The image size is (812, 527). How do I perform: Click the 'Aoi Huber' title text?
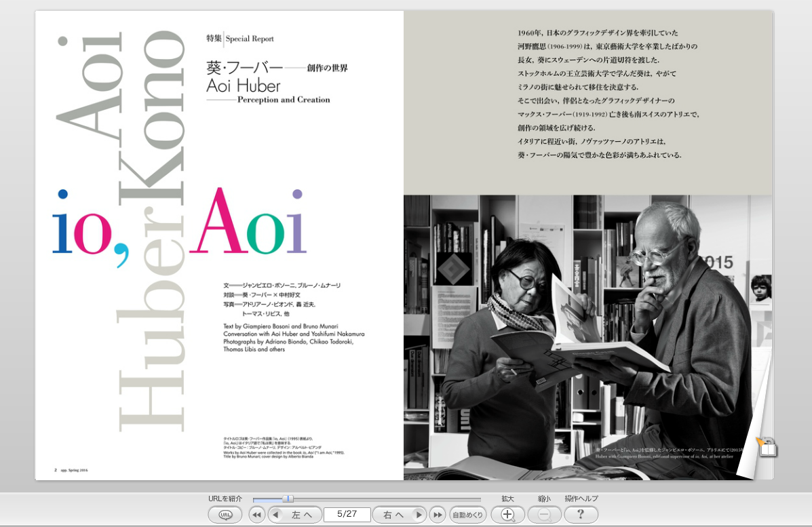tap(244, 86)
